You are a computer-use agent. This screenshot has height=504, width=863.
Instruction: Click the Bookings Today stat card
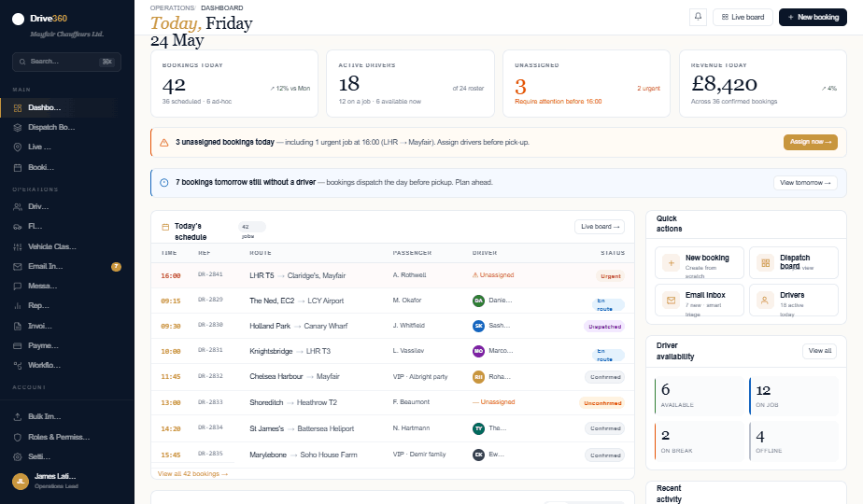(x=234, y=84)
